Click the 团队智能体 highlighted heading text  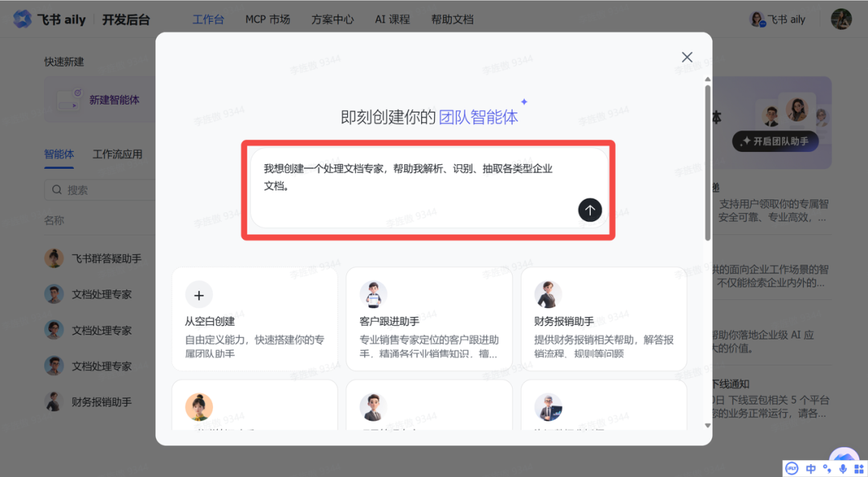(x=478, y=117)
